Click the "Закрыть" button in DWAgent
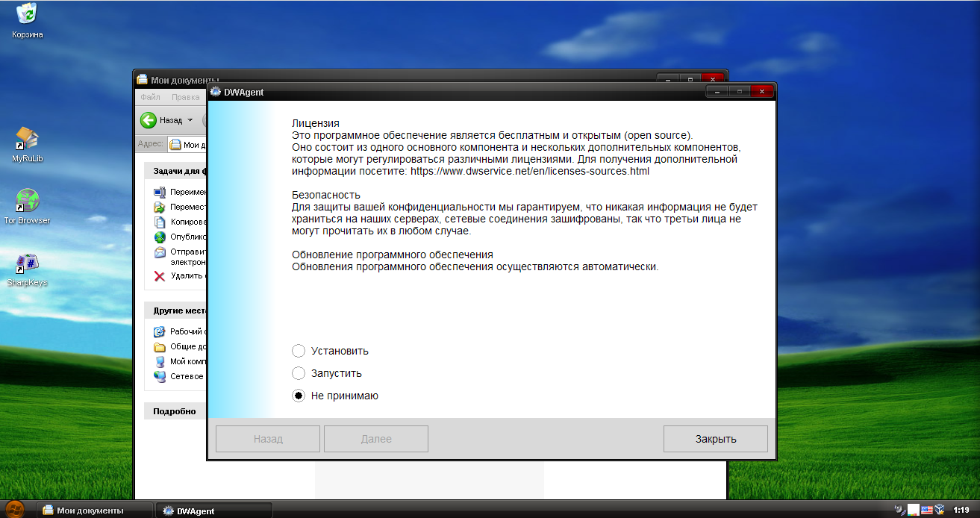The width and height of the screenshot is (980, 518). (715, 439)
